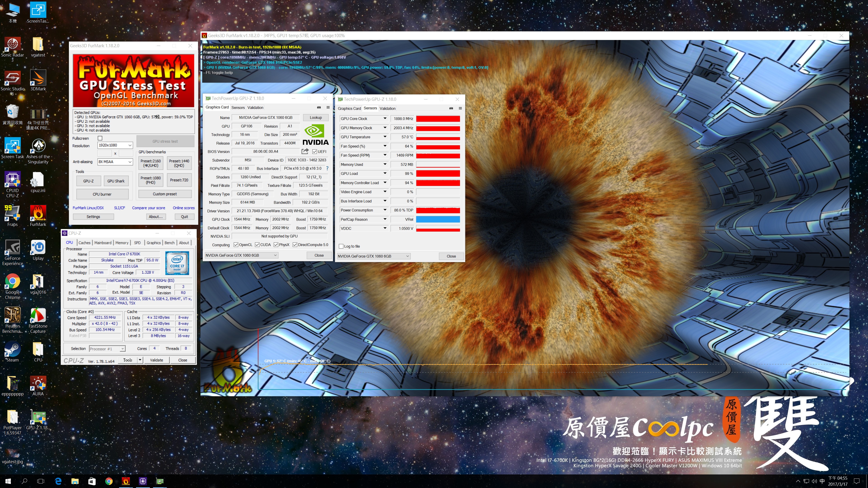Toggle the CUDA checkbox in GPU-Z
The image size is (868, 488).
[257, 245]
